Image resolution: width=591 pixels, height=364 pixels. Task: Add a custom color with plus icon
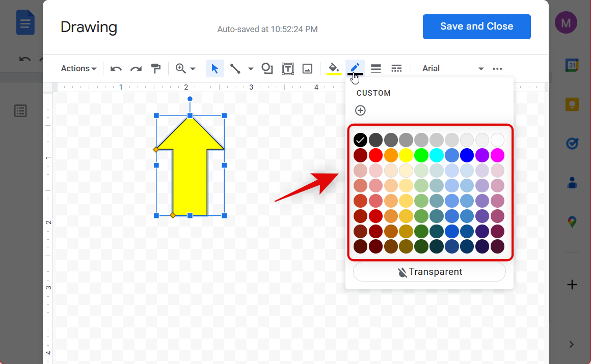click(x=360, y=110)
